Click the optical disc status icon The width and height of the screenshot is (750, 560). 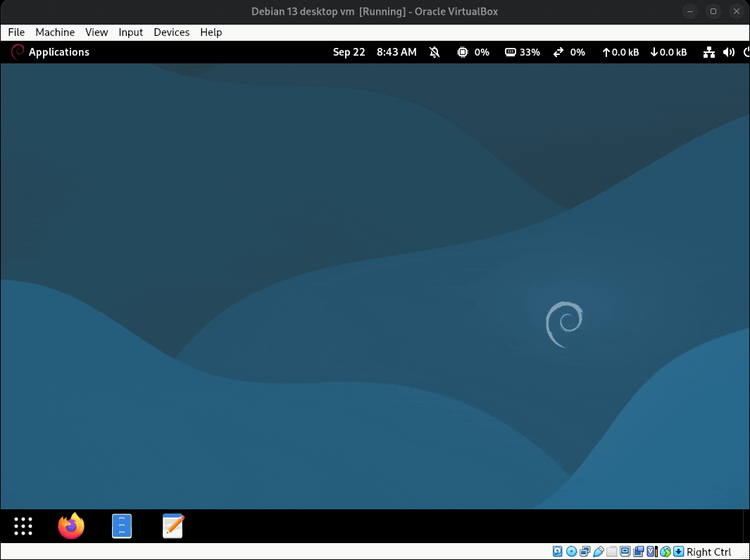tap(571, 552)
